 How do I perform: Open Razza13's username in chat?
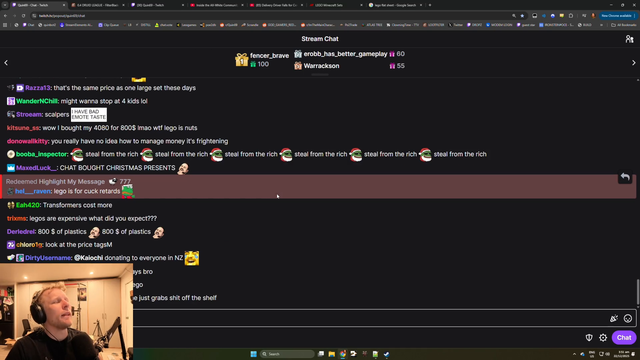(38, 88)
